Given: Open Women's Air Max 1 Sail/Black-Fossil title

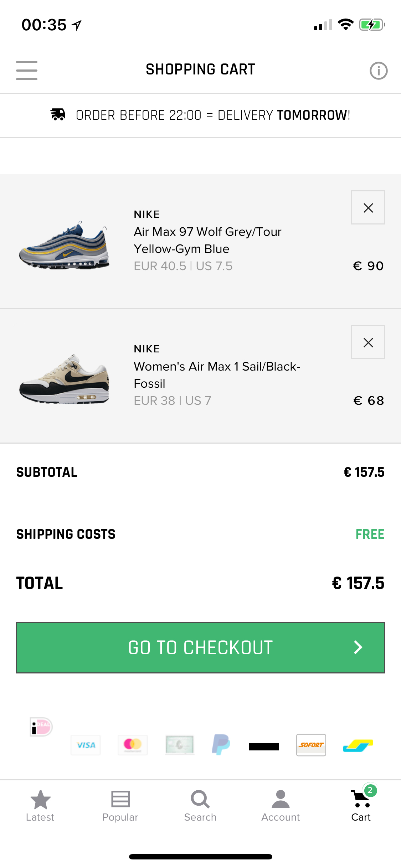Looking at the screenshot, I should tap(217, 375).
